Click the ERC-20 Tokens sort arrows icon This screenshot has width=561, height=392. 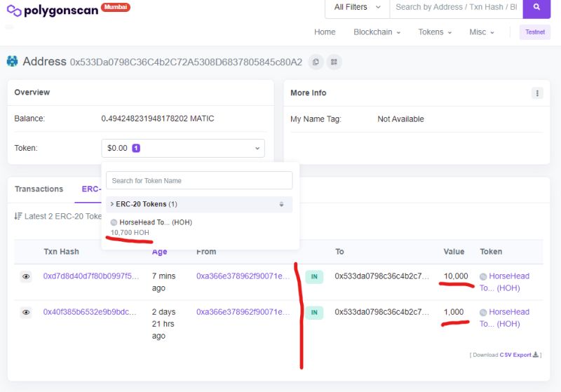pyautogui.click(x=282, y=204)
